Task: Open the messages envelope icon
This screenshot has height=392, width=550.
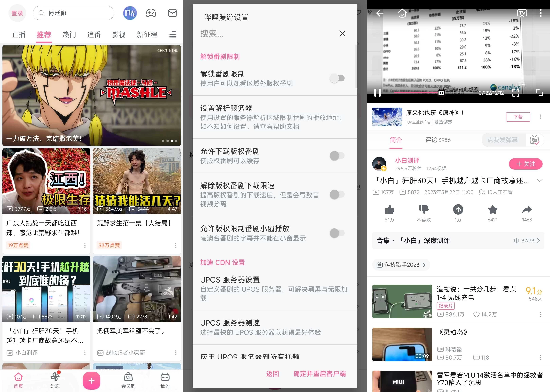Action: click(x=172, y=13)
